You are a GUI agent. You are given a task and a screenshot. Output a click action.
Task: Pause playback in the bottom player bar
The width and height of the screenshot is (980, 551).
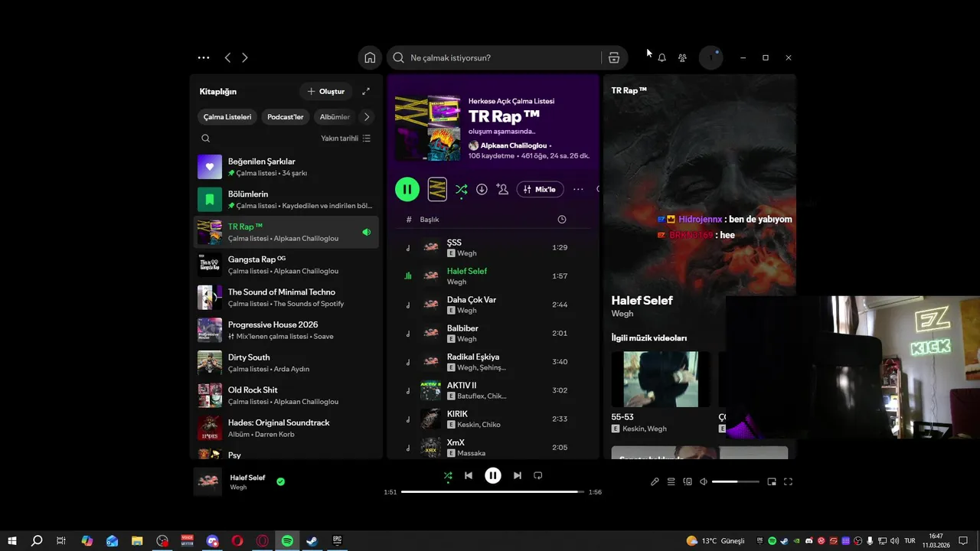[x=493, y=475]
